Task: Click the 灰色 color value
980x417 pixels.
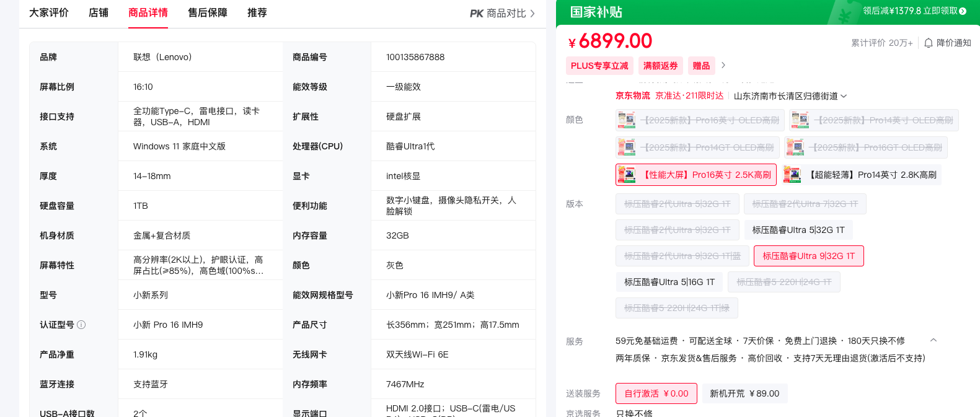Action: [395, 265]
